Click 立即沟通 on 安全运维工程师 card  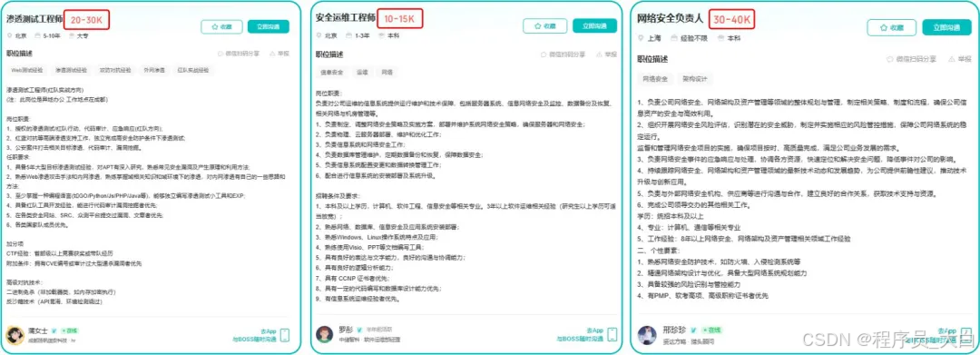click(x=594, y=26)
